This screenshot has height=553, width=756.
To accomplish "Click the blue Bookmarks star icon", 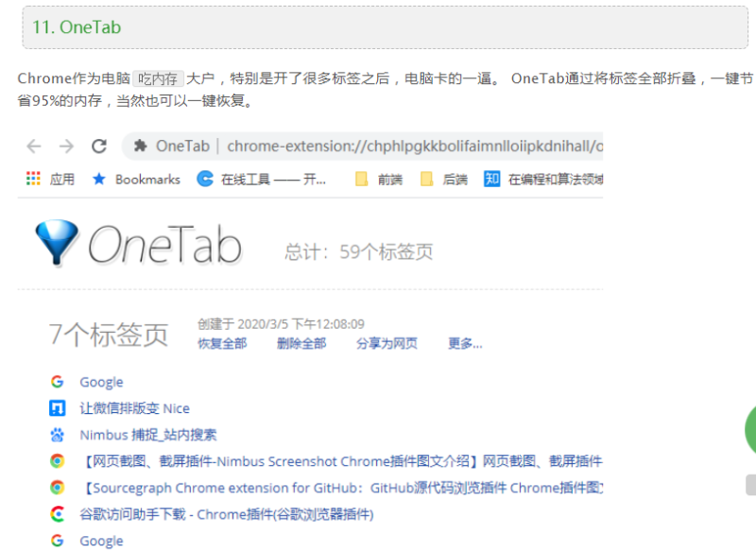I will pos(99,179).
